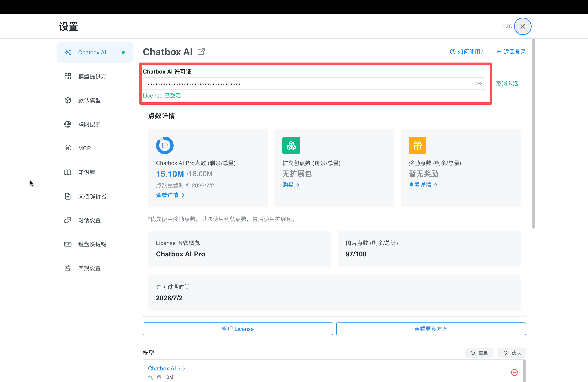This screenshot has height=382, width=588.
Task: Click the 返回登录 link
Action: tap(511, 52)
